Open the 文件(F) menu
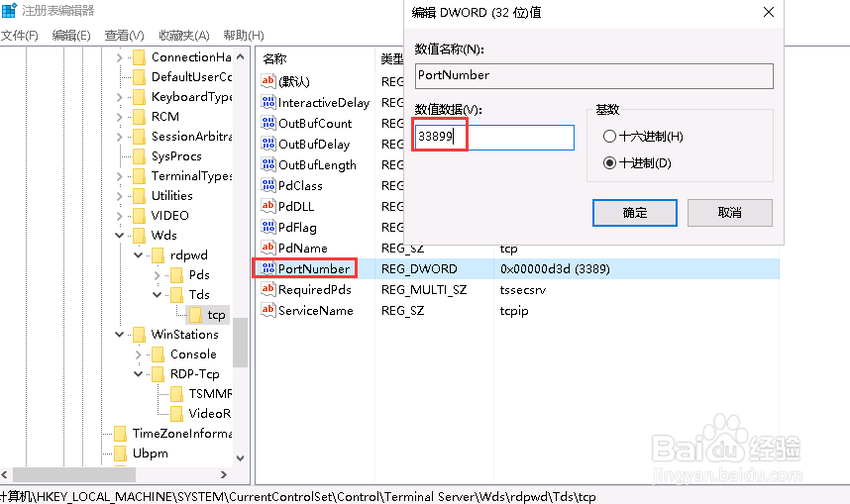850x504 pixels. (x=20, y=36)
